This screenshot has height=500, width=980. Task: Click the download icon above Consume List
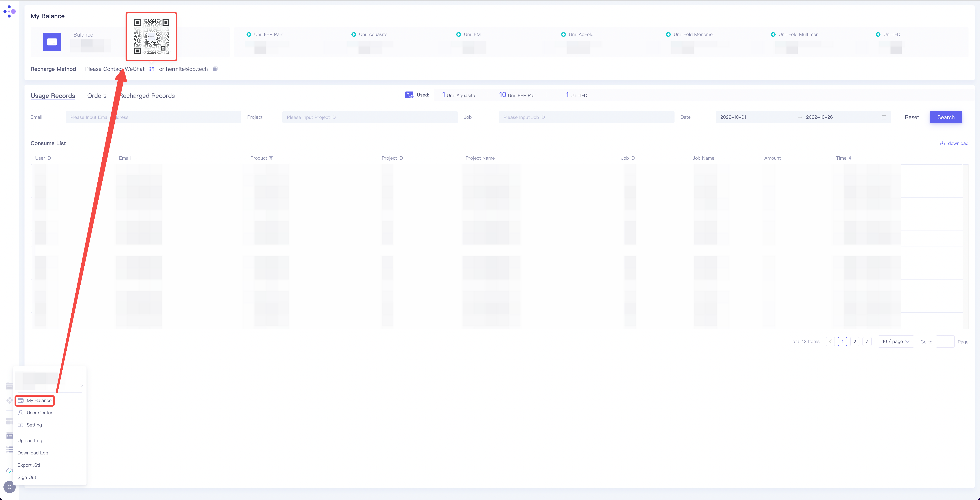tap(942, 143)
